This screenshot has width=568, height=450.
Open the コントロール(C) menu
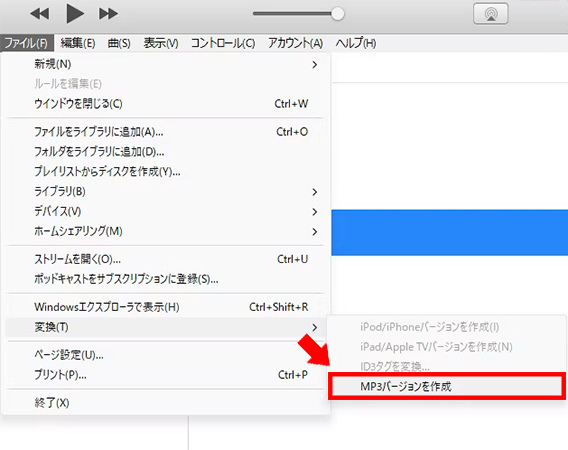coord(223,43)
